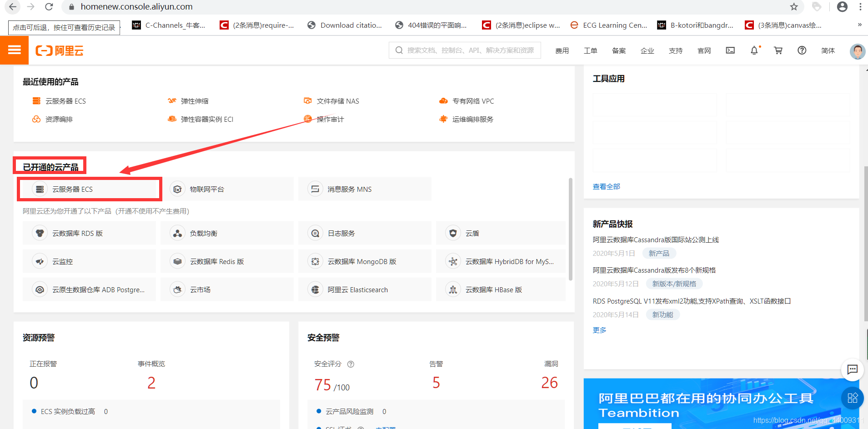Viewport: 868px width, 429px height.
Task: Open the shopping cart
Action: [x=778, y=50]
